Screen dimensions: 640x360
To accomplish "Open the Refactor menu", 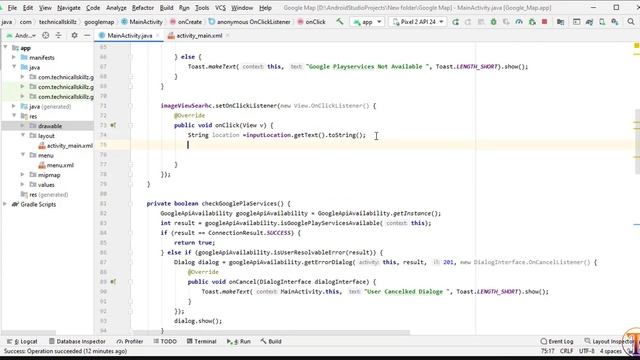I will [143, 8].
